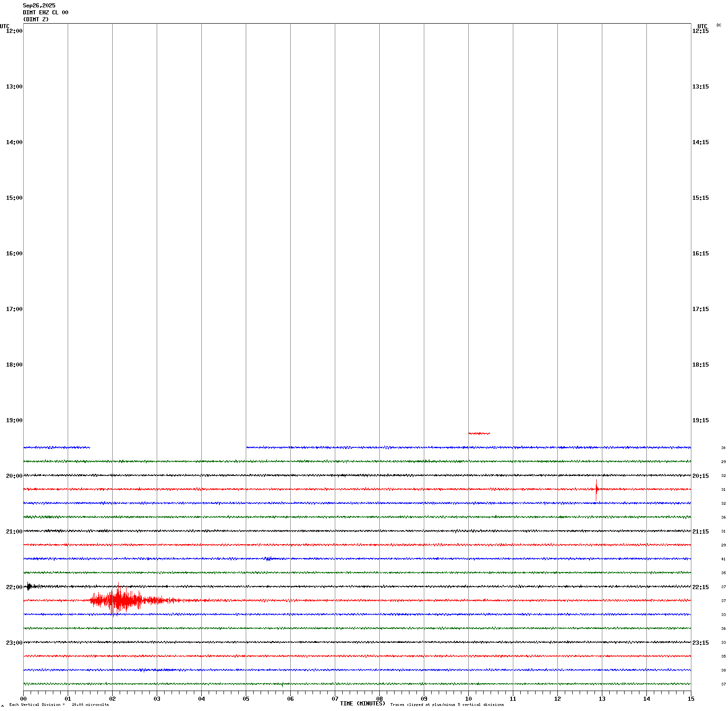Select the 15 minute mark at bottom right
This screenshot has width=728, height=711.
tap(691, 699)
